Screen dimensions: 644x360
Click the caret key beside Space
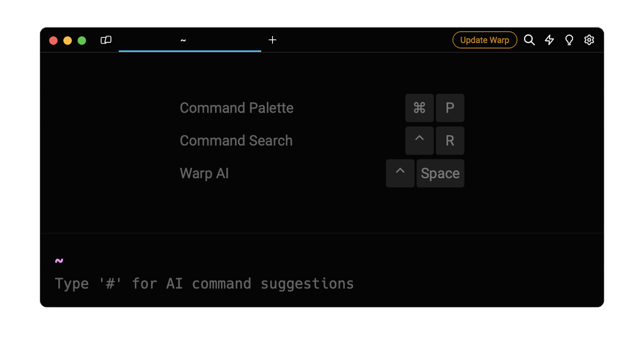click(400, 173)
